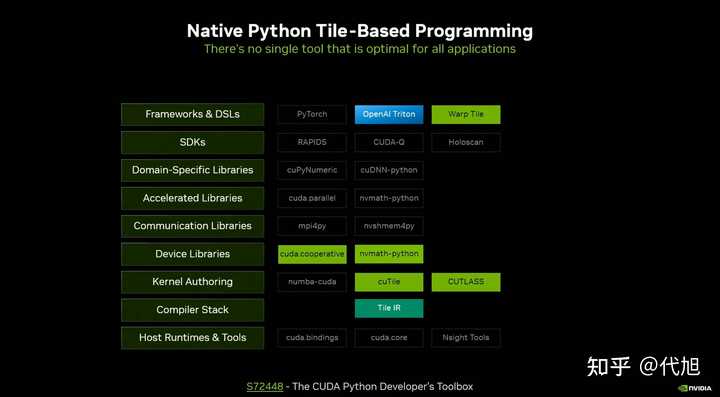Select the Domain-Specific Libraries category box
The height and width of the screenshot is (397, 720).
tap(192, 170)
